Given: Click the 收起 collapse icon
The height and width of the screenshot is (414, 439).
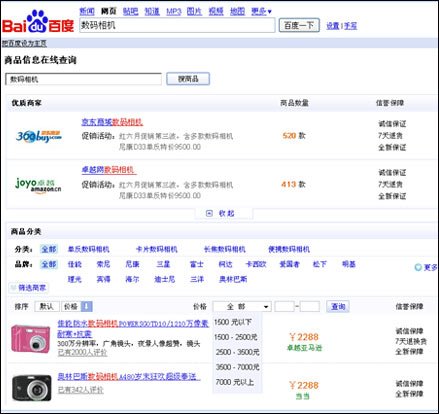Looking at the screenshot, I should 209,213.
